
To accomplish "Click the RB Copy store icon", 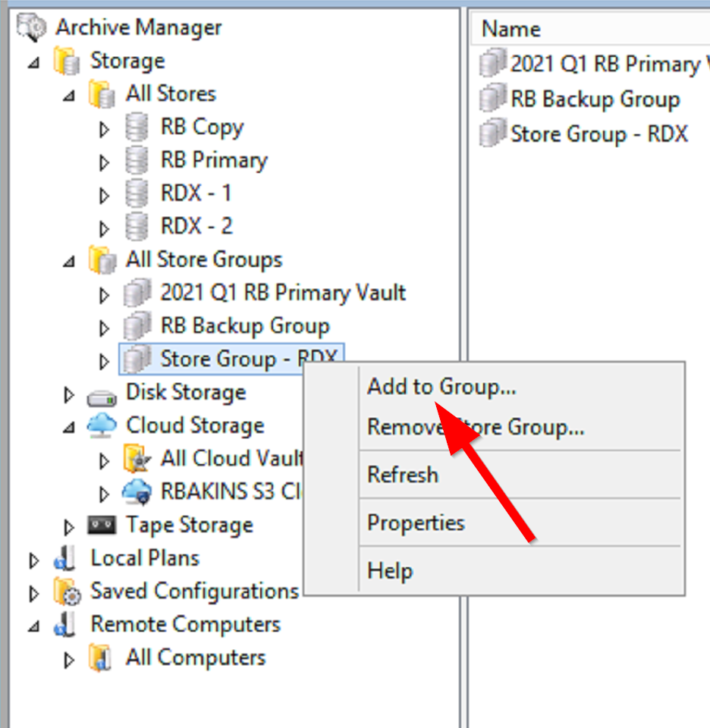I will pos(137,127).
